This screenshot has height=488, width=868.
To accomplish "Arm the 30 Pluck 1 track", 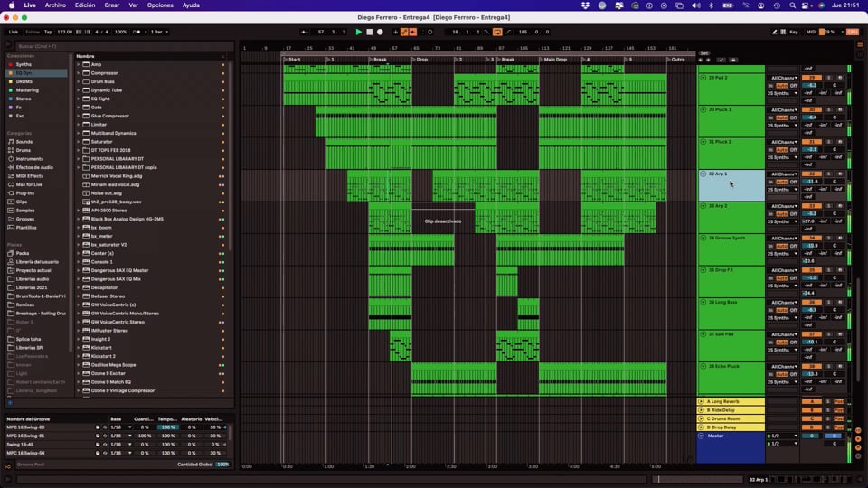I will tap(840, 109).
